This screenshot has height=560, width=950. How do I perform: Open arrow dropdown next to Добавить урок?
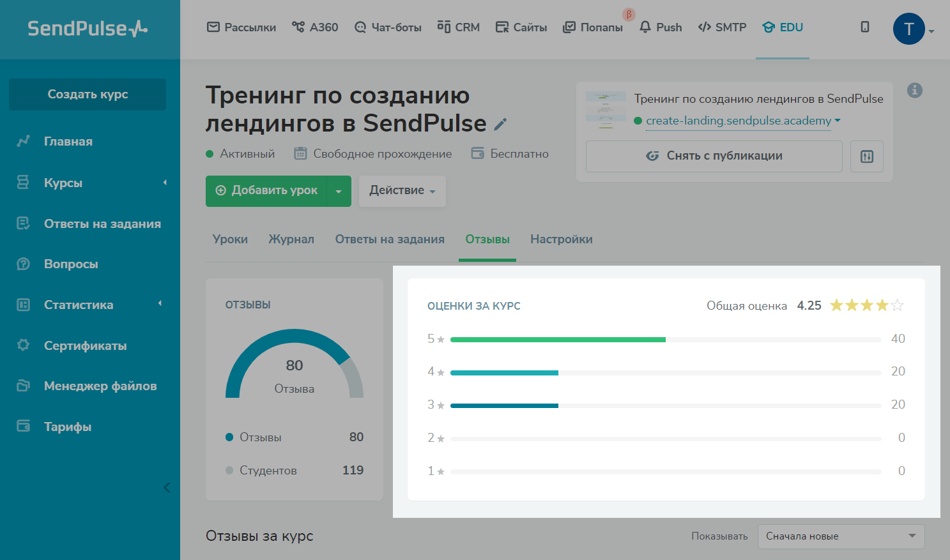tap(339, 192)
